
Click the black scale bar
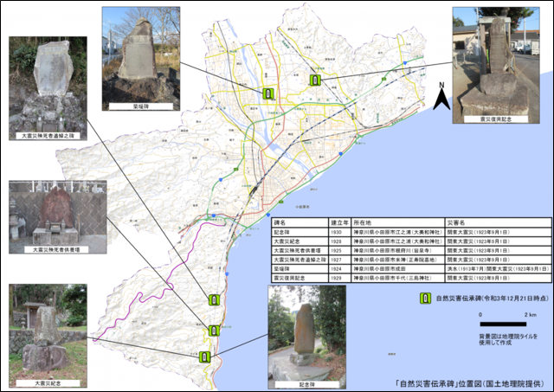503,325
